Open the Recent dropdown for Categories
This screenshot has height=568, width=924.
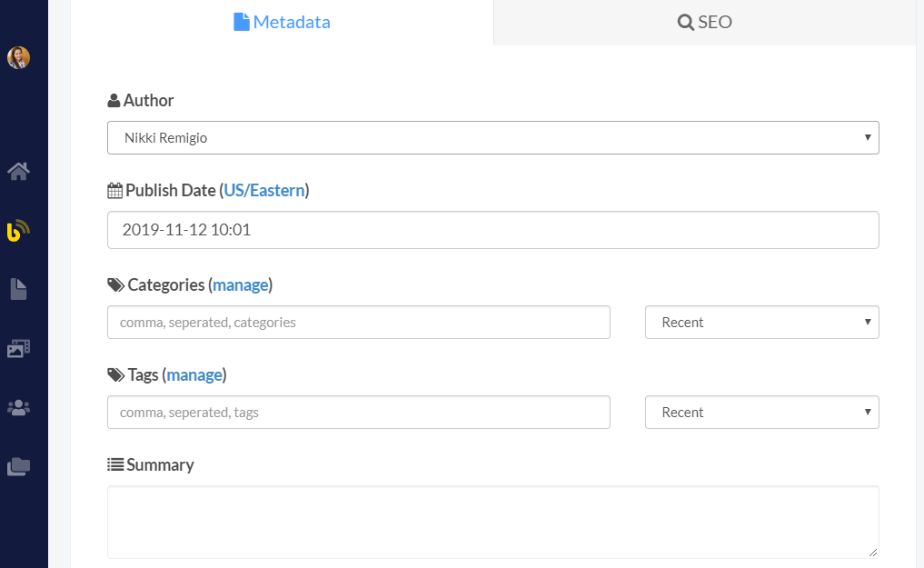coord(761,323)
